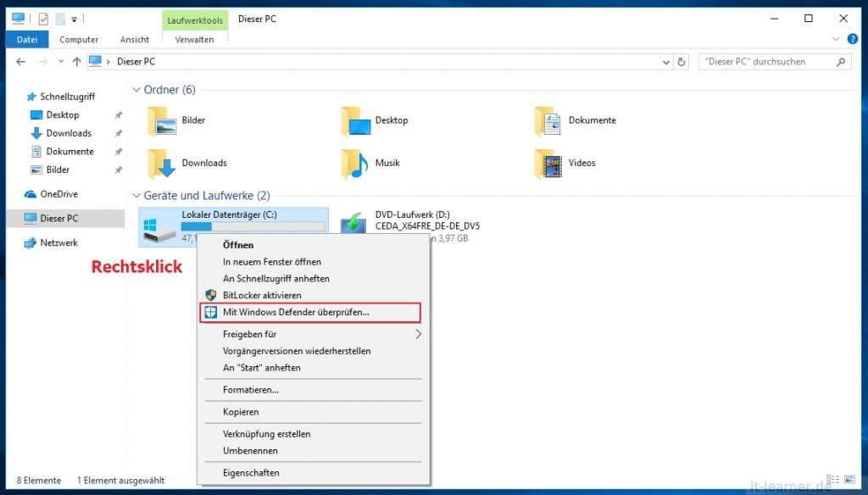Click the BitLocker aktivieren shield icon
Viewport: 868px width, 495px height.
(210, 296)
